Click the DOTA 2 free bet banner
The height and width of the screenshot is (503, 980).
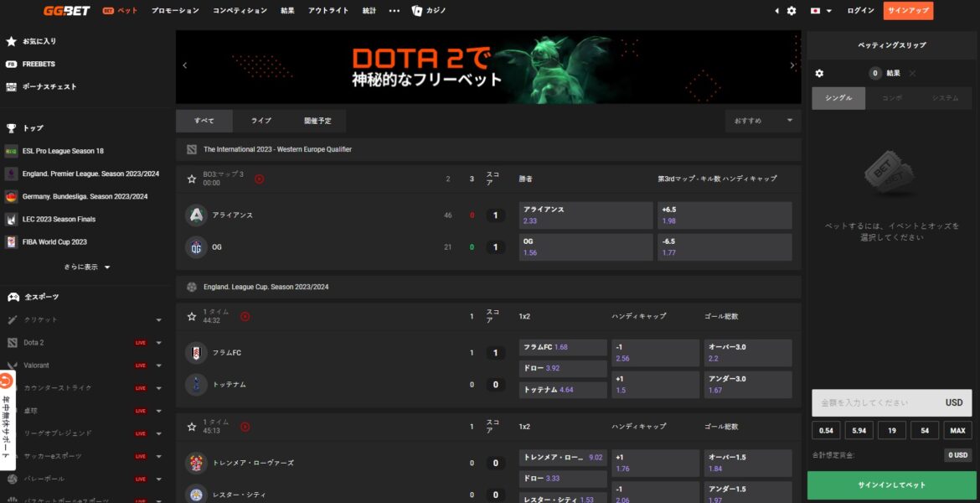click(488, 66)
